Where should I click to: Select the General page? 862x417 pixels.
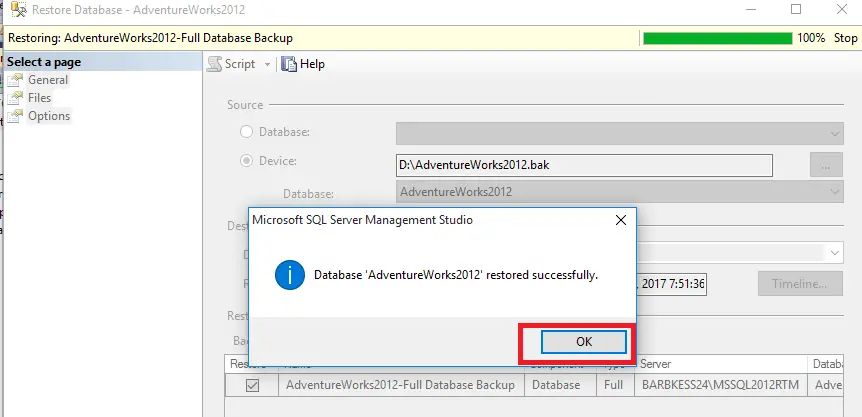click(x=48, y=80)
